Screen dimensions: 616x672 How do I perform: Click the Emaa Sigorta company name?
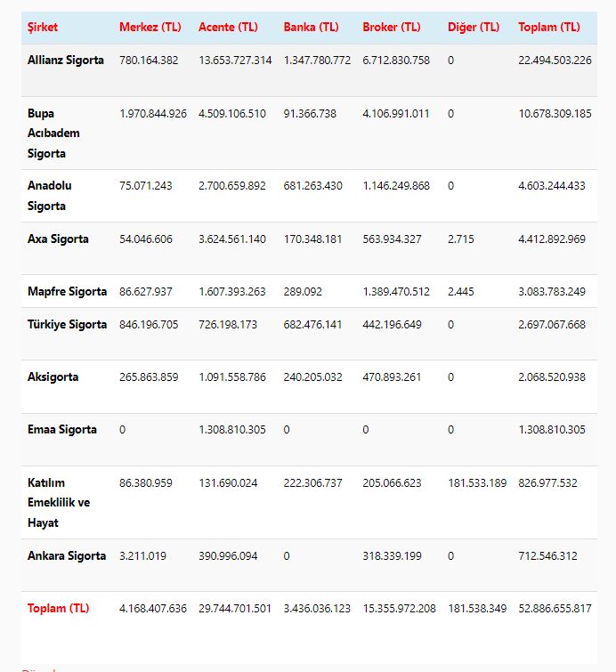click(62, 430)
